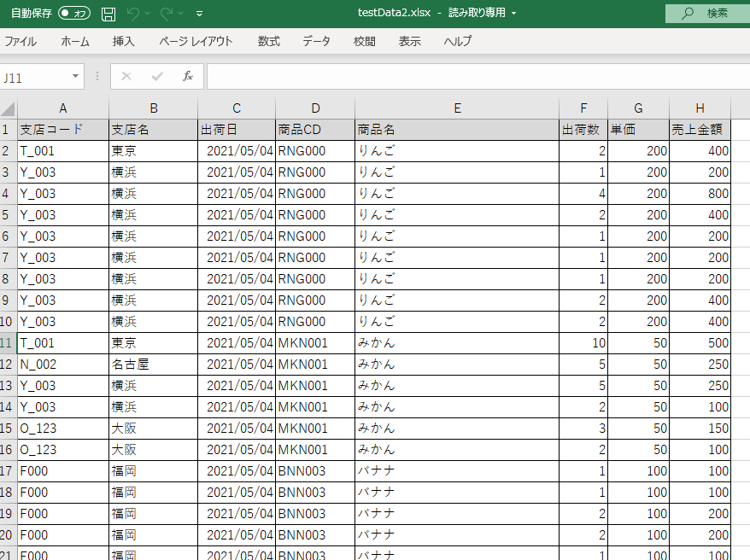
Task: Click the Undo arrow icon
Action: [132, 14]
